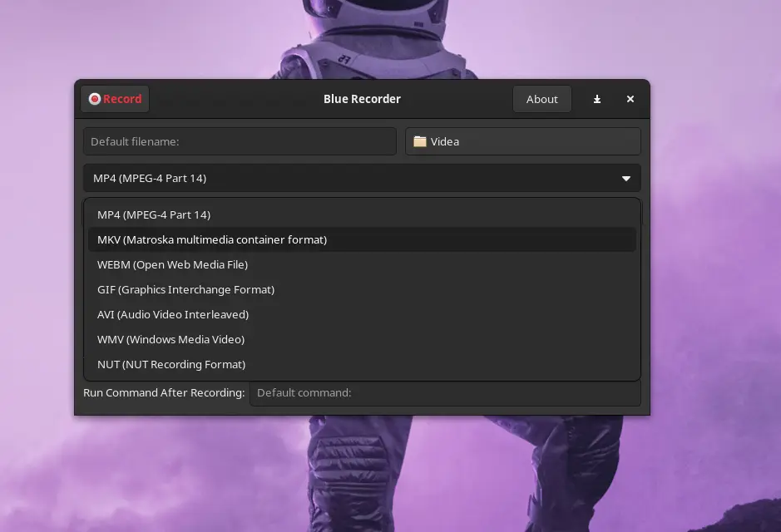Collapse the format dropdown via its arrow

pyautogui.click(x=626, y=178)
